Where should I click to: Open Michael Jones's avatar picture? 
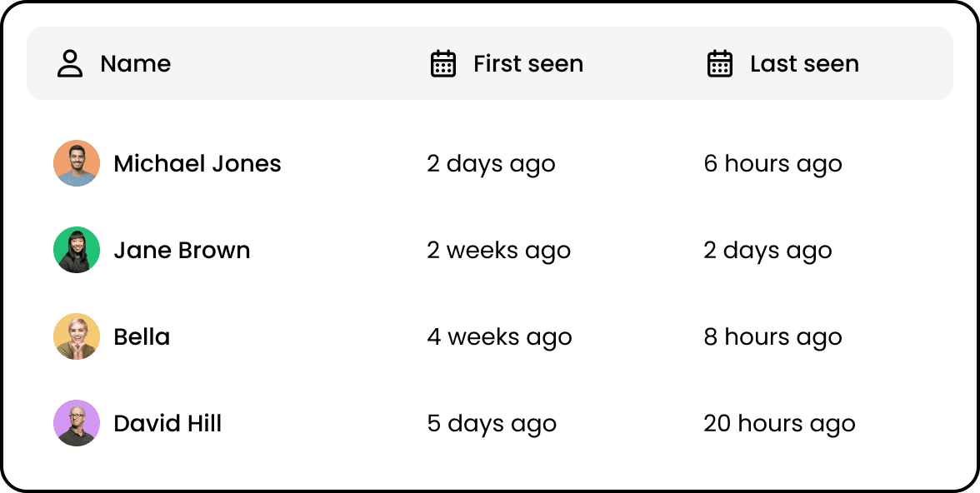click(x=77, y=163)
